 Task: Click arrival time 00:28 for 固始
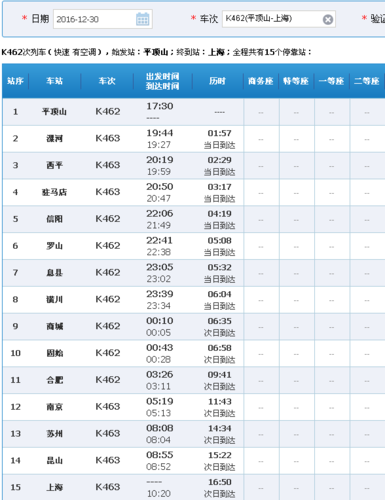click(x=159, y=359)
